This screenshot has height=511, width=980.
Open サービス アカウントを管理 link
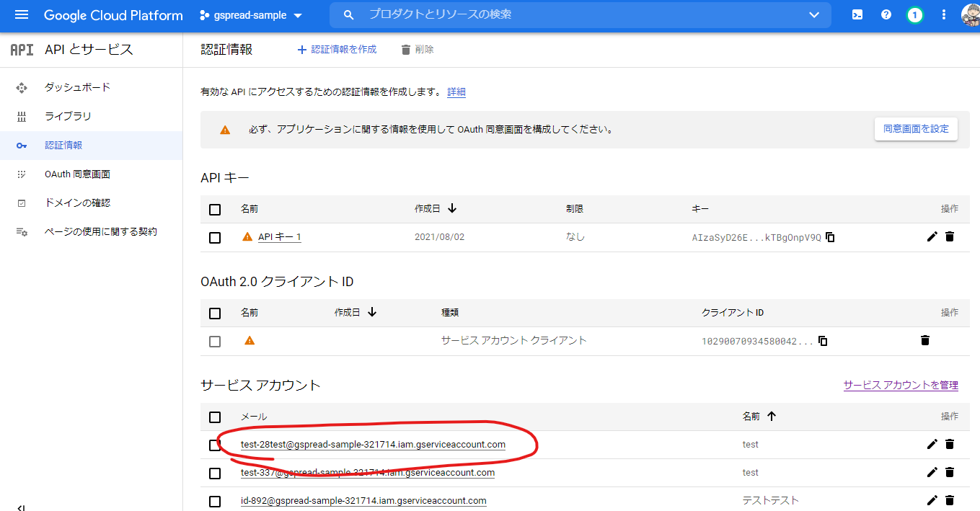point(901,386)
